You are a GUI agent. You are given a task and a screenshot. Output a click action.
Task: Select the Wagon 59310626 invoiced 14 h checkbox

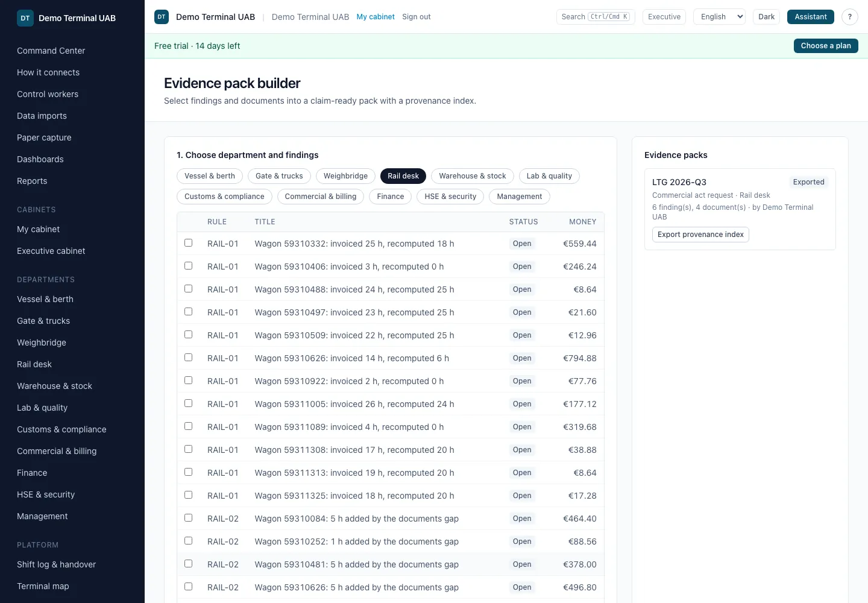tap(189, 358)
